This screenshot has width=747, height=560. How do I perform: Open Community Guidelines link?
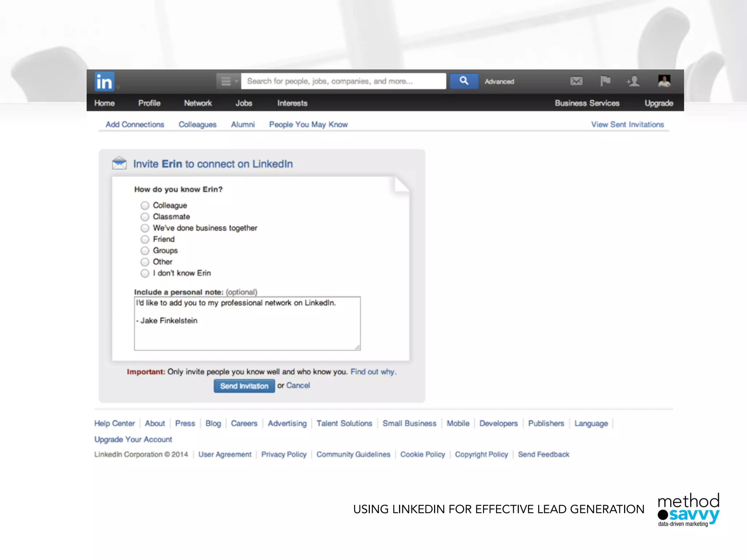(x=353, y=455)
